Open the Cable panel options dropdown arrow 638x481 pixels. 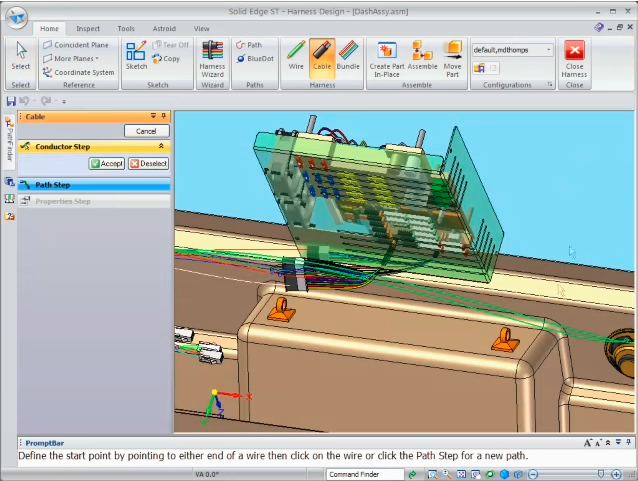[153, 116]
